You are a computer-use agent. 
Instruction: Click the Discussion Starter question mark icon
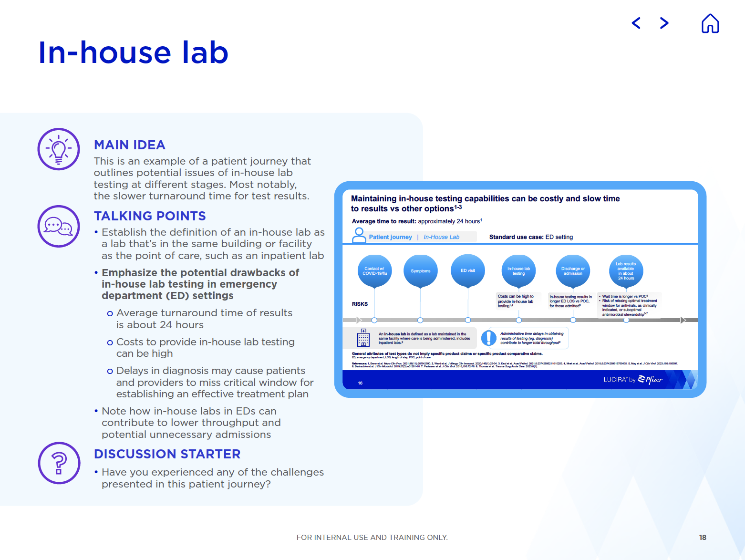(x=59, y=463)
